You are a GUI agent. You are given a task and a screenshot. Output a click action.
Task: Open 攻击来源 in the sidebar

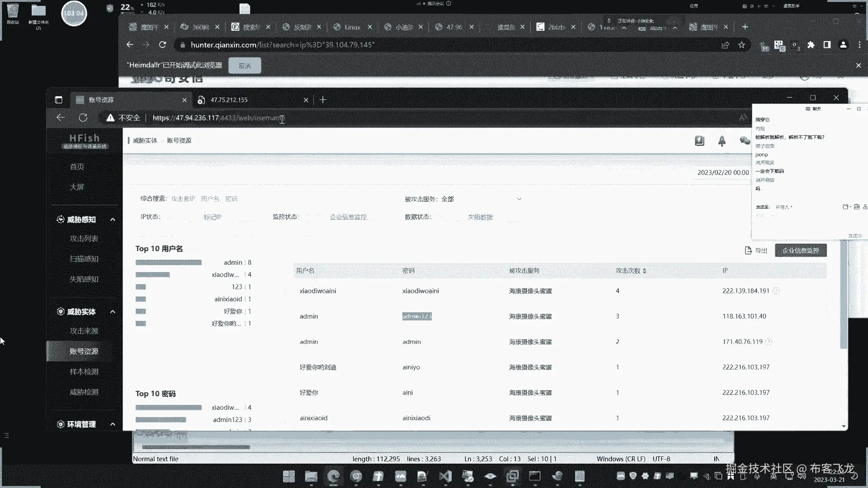[x=84, y=331]
